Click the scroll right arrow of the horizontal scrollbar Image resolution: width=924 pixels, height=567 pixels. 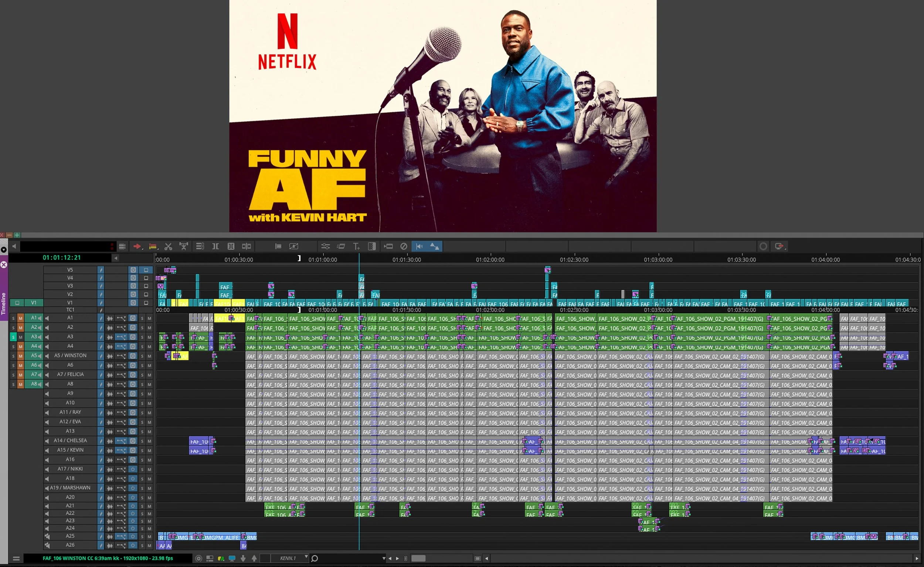(917, 558)
